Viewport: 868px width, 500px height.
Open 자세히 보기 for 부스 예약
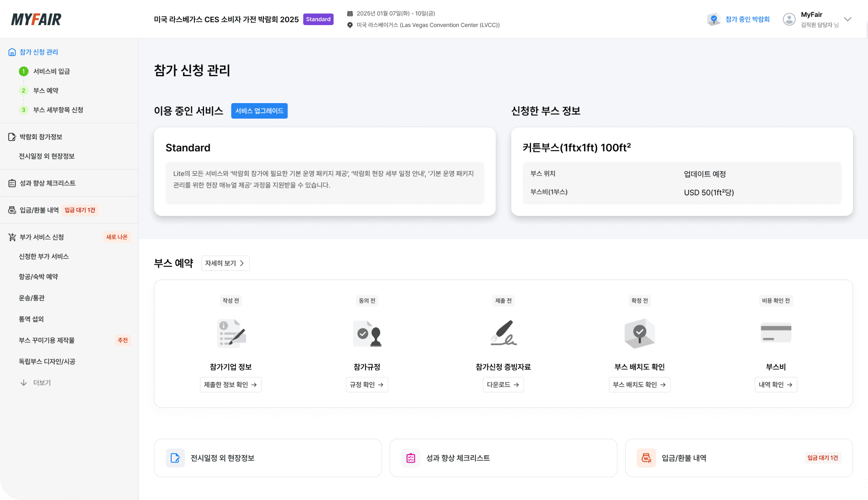(x=225, y=263)
